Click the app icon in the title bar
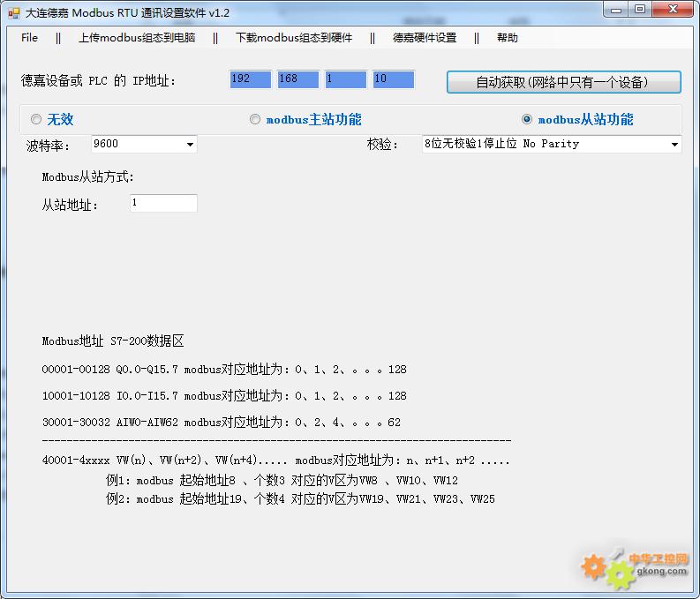Viewport: 700px width, 599px height. tap(13, 12)
